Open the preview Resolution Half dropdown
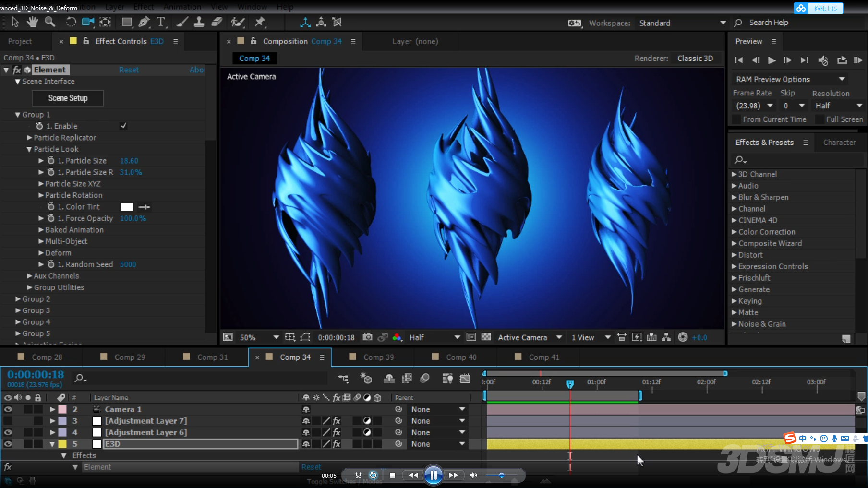Screen dimensions: 868x488 (838, 106)
